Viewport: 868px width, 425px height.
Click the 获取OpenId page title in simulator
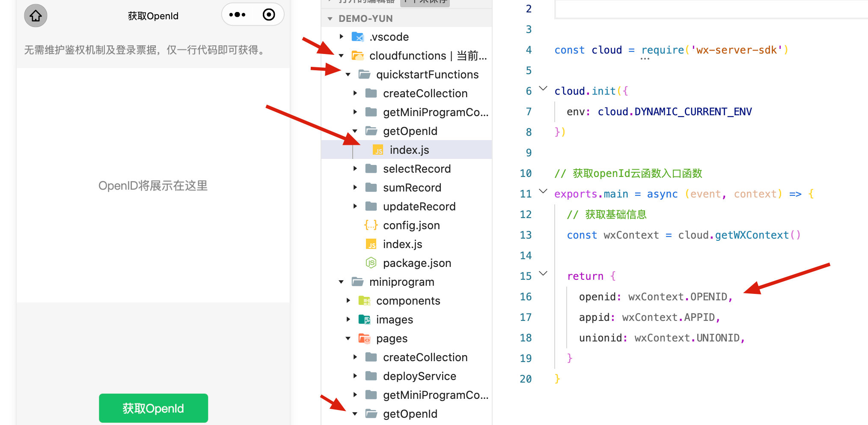(x=153, y=16)
